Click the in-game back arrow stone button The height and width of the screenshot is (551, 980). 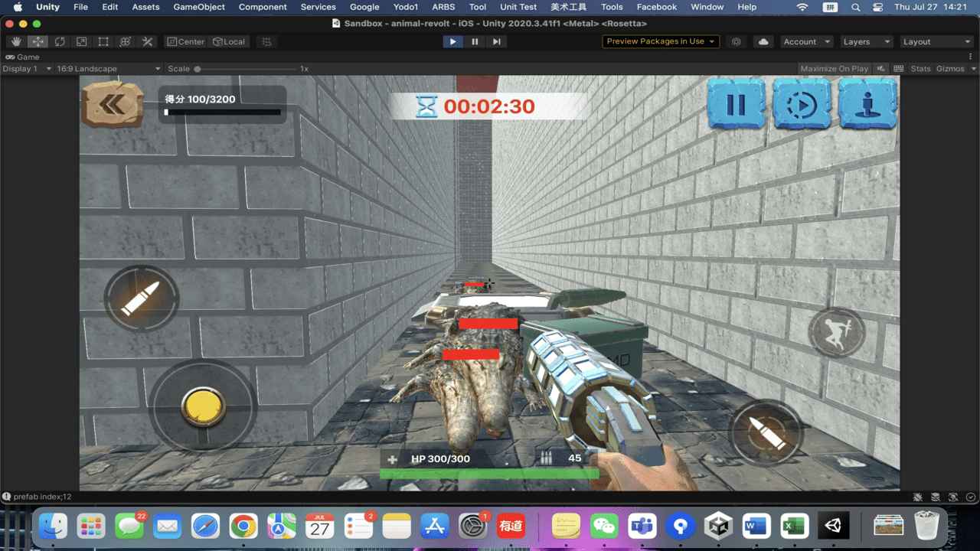[113, 103]
